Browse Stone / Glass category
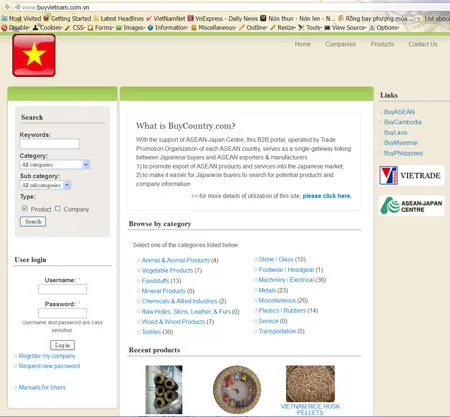Image resolution: width=450 pixels, height=417 pixels. tap(276, 259)
